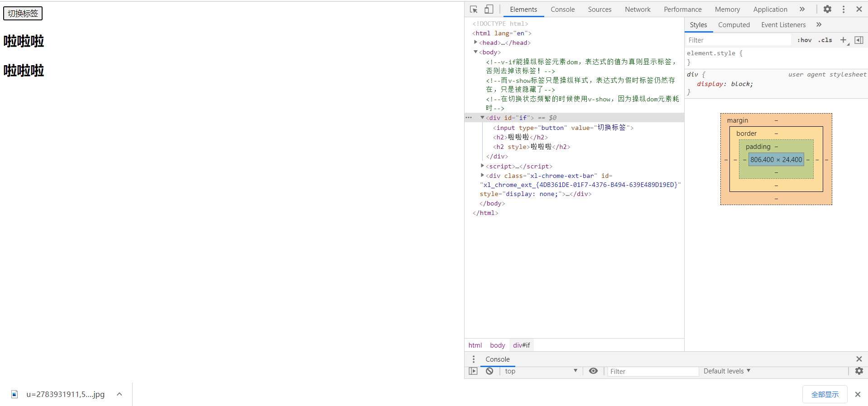
Task: Focus the Styles filter input
Action: [x=739, y=40]
